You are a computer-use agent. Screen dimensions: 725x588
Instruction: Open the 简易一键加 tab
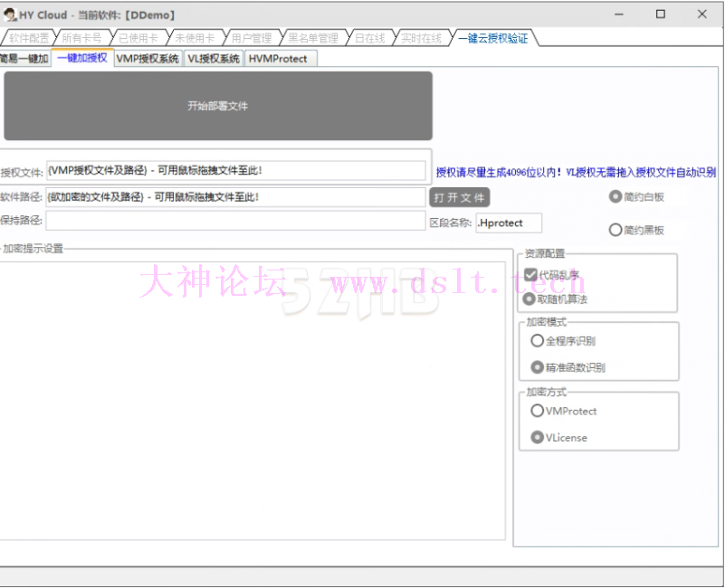(x=24, y=59)
